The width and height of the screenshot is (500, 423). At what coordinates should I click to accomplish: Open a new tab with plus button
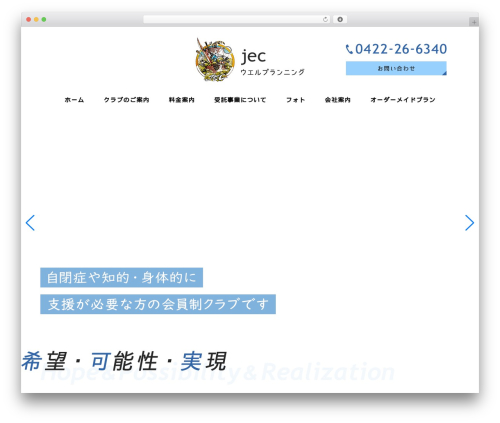coord(474,22)
